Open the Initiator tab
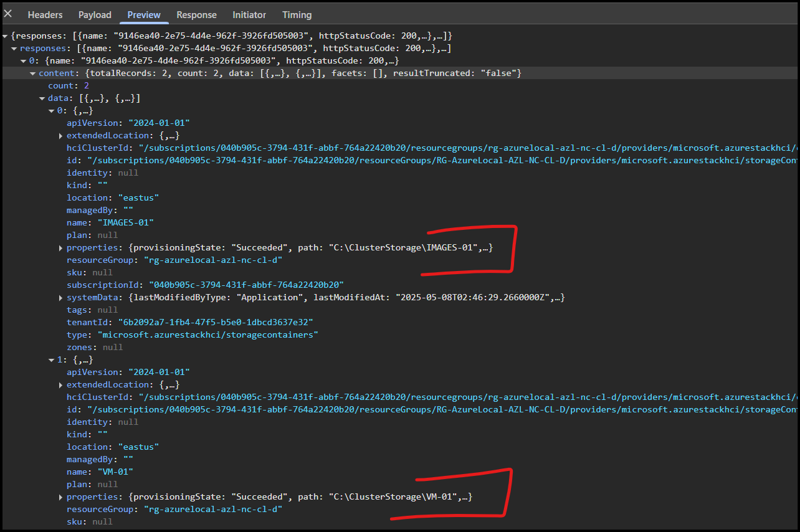This screenshot has height=532, width=800. (x=249, y=14)
